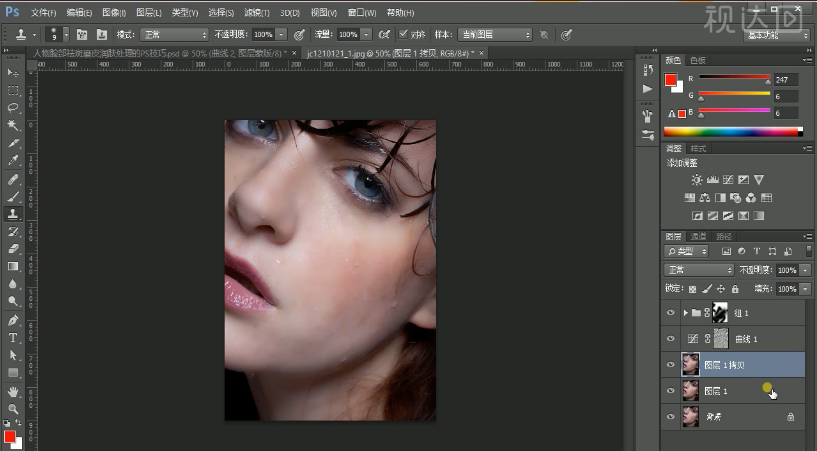Open the layer fill dropdown arrow
The height and width of the screenshot is (451, 817).
pos(806,289)
